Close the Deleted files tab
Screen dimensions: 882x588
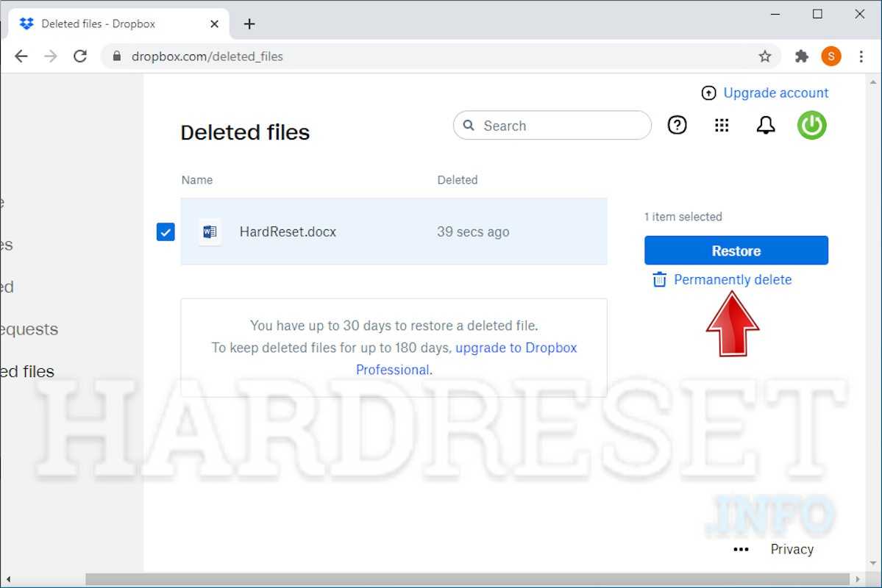click(x=214, y=24)
